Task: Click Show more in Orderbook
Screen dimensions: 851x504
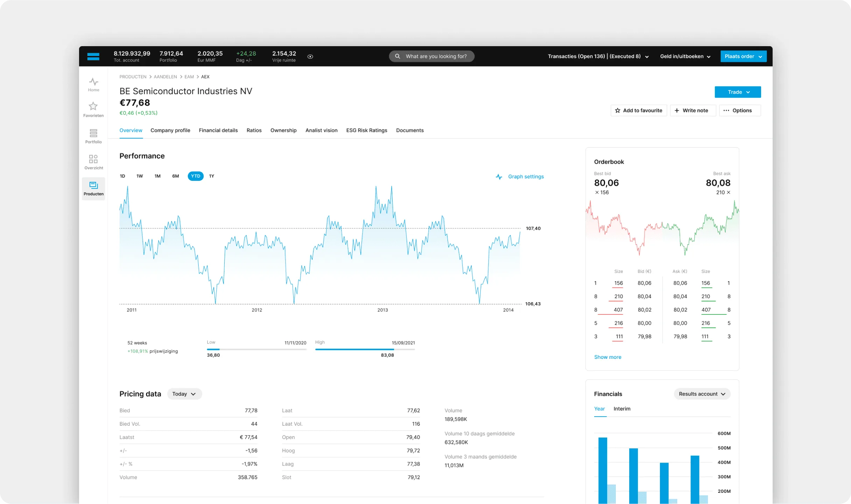Action: point(607,357)
